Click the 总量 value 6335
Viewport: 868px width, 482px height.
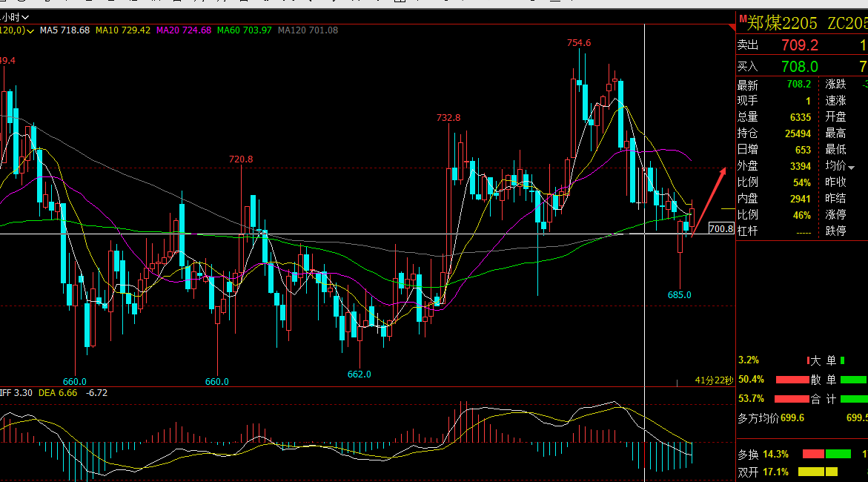tap(801, 117)
